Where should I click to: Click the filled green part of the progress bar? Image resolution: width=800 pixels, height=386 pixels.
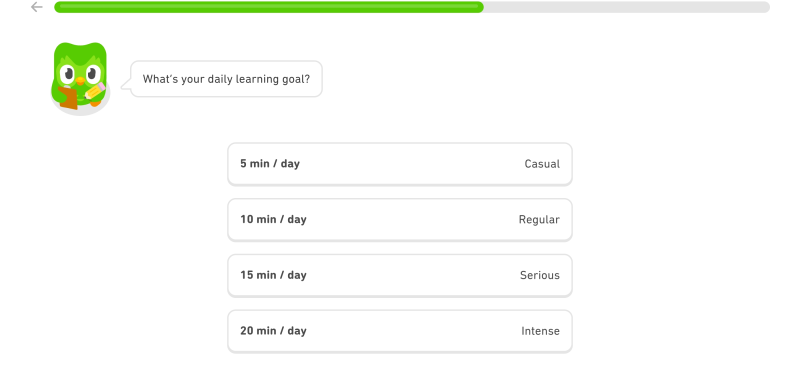269,7
